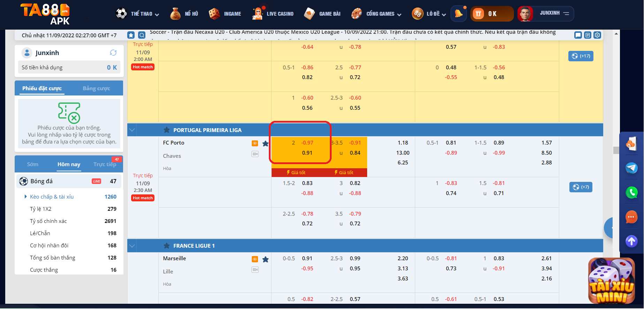Open the green phone contact icon
This screenshot has width=644, height=309.
pos(631,192)
